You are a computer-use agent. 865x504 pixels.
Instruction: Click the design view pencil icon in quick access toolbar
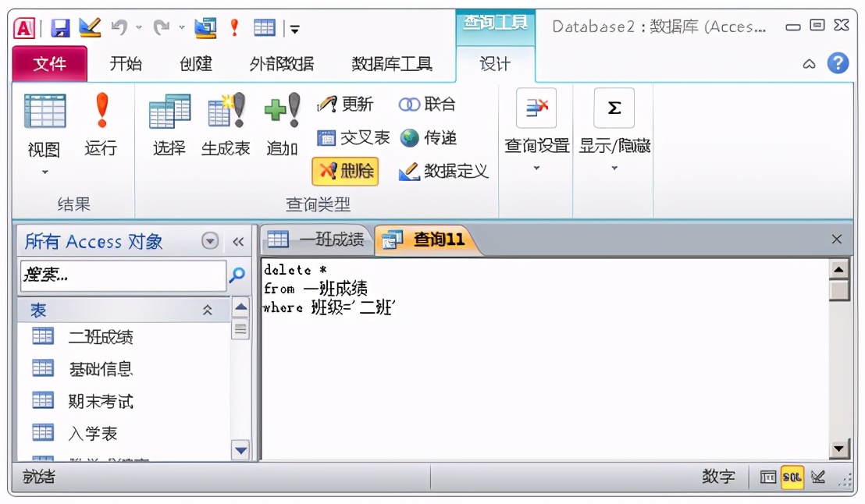(89, 27)
